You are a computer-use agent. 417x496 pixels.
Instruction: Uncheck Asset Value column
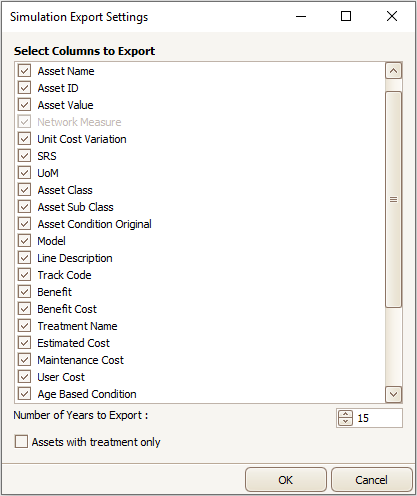coord(24,105)
